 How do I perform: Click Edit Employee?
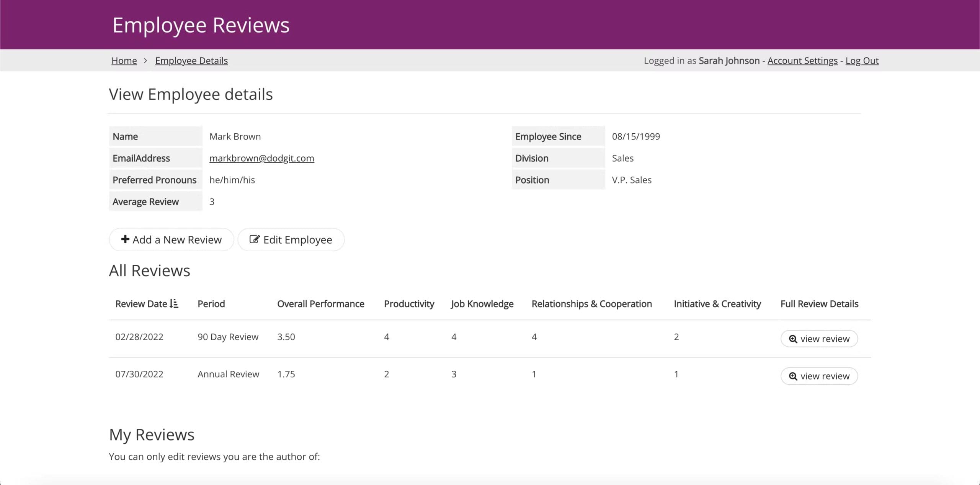[x=291, y=239]
